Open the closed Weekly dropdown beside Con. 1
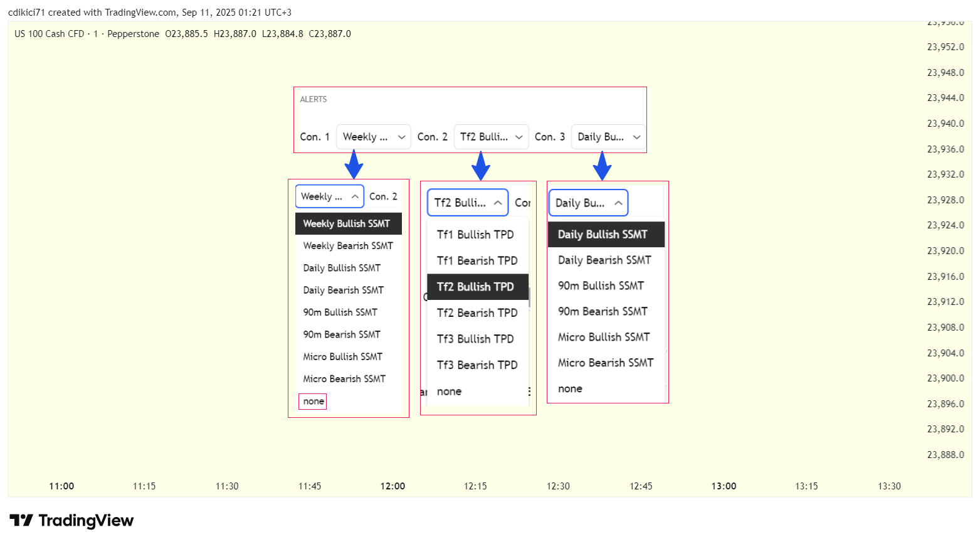 (374, 137)
